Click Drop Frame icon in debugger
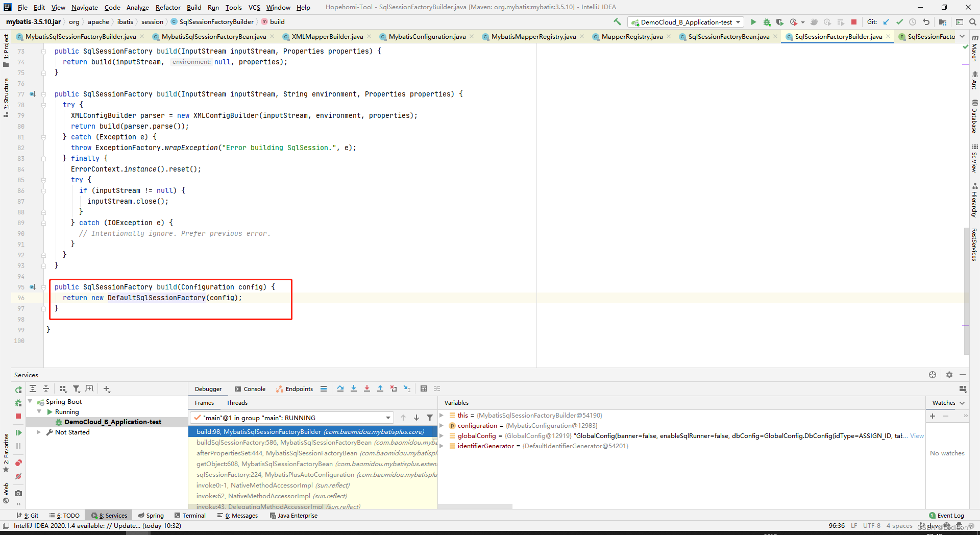This screenshot has width=980, height=535. (394, 388)
